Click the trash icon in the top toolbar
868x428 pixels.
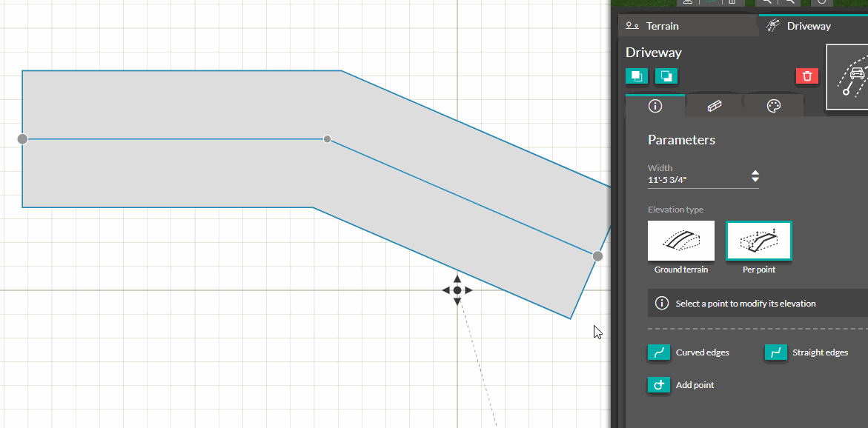pos(732,3)
